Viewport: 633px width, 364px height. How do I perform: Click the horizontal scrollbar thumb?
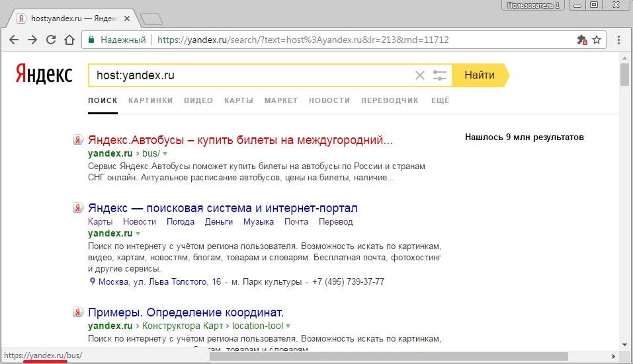[388, 356]
